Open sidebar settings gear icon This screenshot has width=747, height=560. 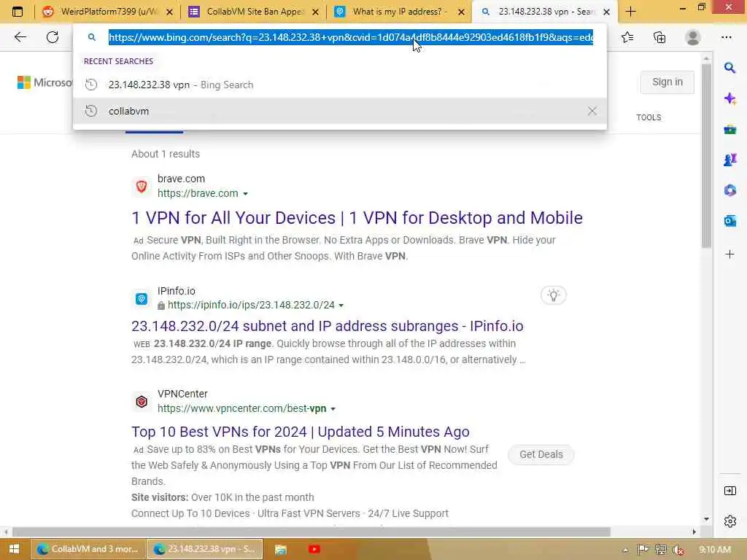click(x=729, y=521)
